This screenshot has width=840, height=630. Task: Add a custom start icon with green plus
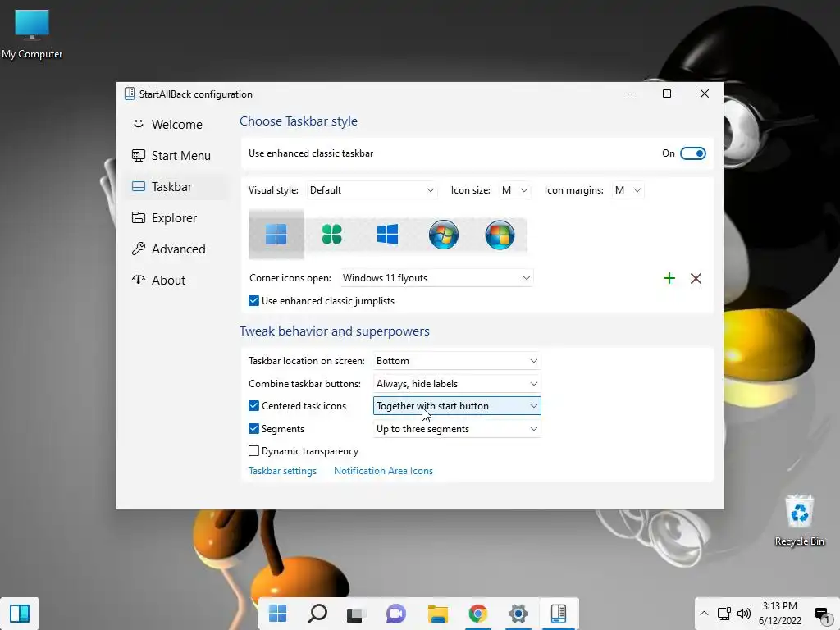669,278
